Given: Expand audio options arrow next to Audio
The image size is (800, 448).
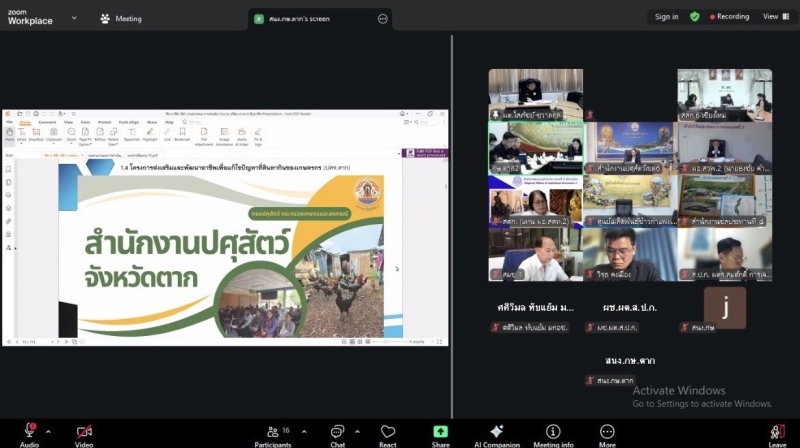Looking at the screenshot, I should click(48, 432).
